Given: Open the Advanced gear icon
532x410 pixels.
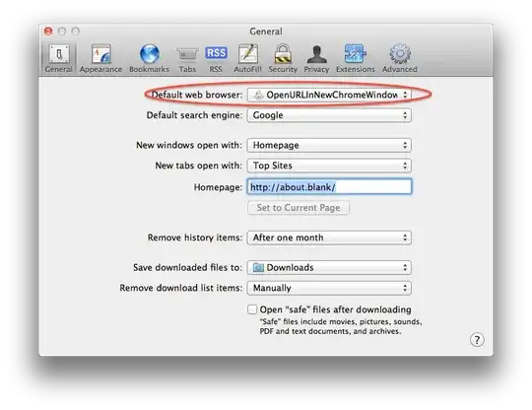Looking at the screenshot, I should 400,53.
